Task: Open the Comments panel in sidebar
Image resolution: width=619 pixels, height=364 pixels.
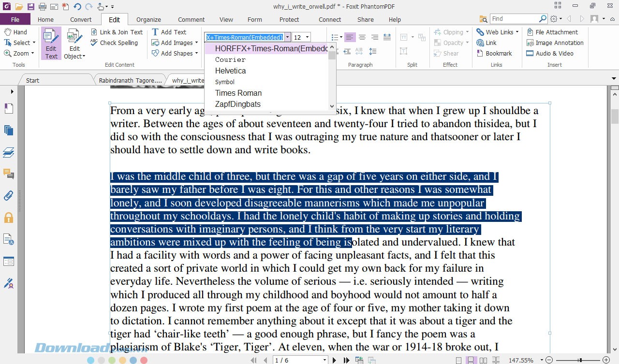Action: (x=9, y=174)
